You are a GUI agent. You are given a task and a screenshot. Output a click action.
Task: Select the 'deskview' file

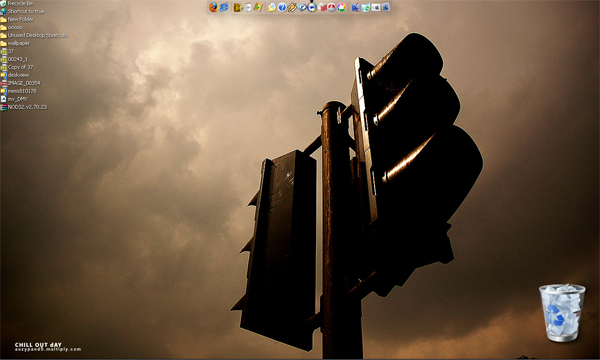[15, 75]
